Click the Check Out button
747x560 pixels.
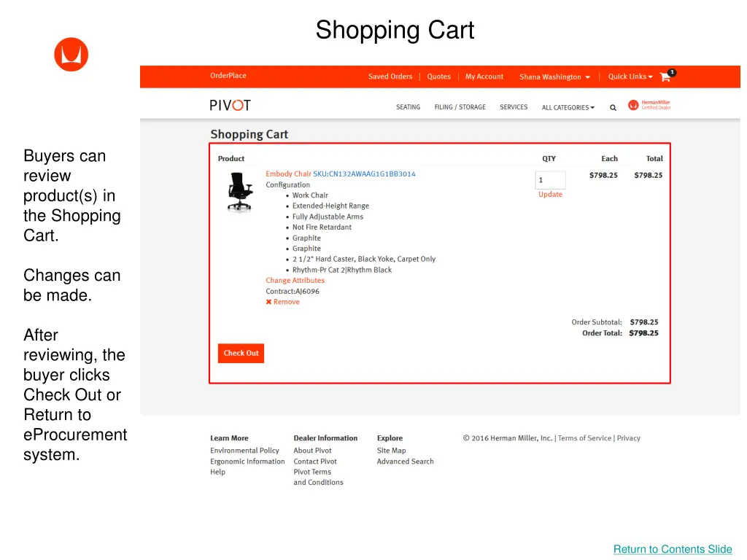[x=241, y=354]
